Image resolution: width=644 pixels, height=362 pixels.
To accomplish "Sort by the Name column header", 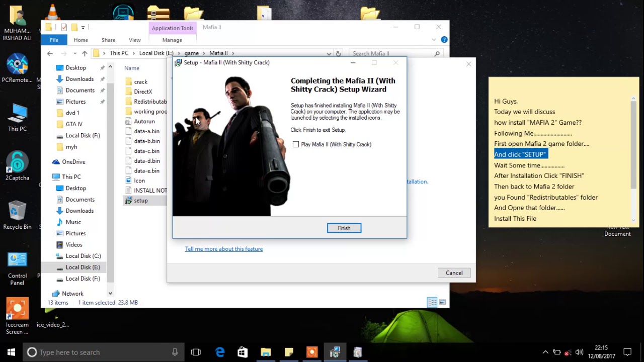I will (132, 68).
